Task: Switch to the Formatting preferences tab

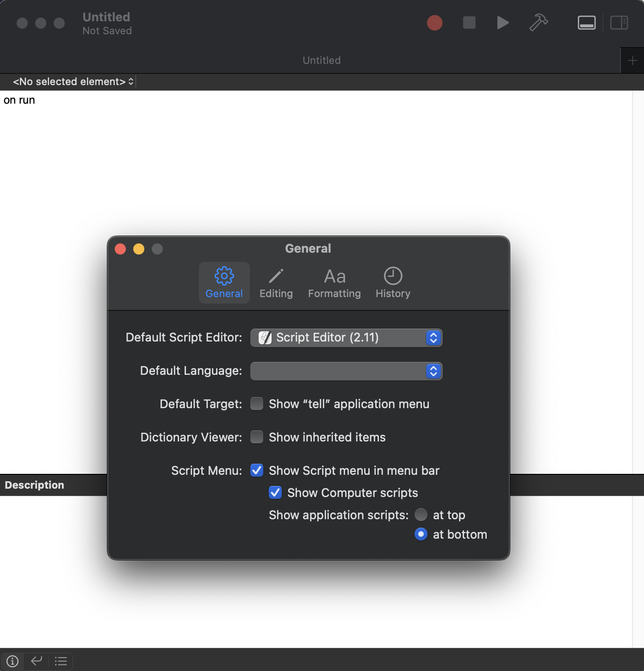Action: click(334, 283)
